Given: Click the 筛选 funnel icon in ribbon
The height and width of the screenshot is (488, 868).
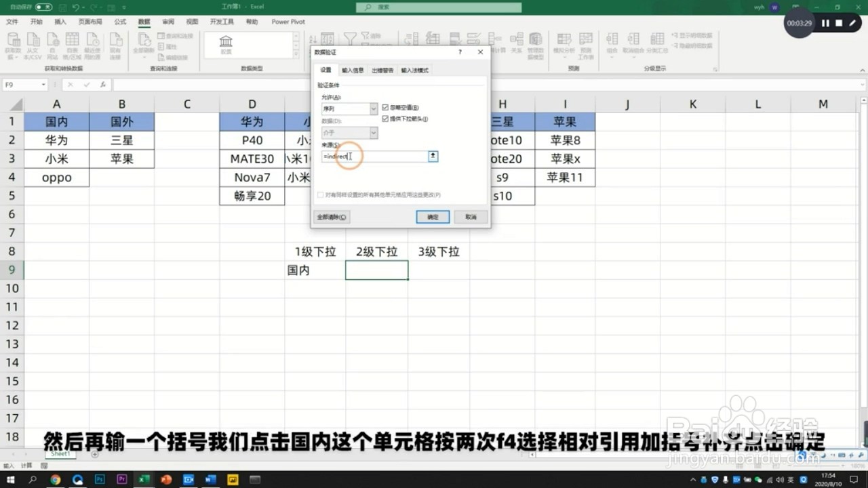Looking at the screenshot, I should [x=350, y=40].
